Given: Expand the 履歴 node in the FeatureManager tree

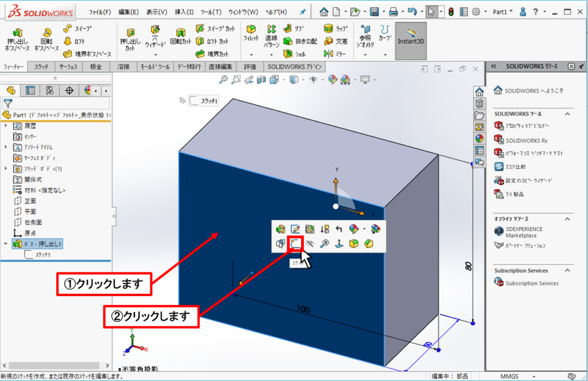Looking at the screenshot, I should pos(5,125).
